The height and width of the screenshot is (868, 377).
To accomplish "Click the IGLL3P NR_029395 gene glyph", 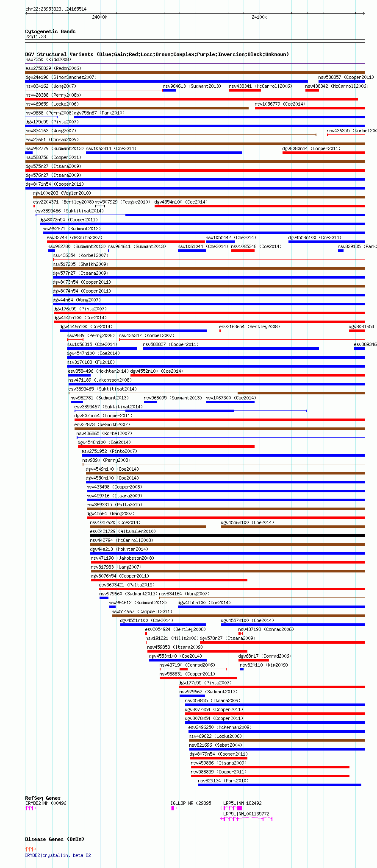I will click(x=174, y=808).
